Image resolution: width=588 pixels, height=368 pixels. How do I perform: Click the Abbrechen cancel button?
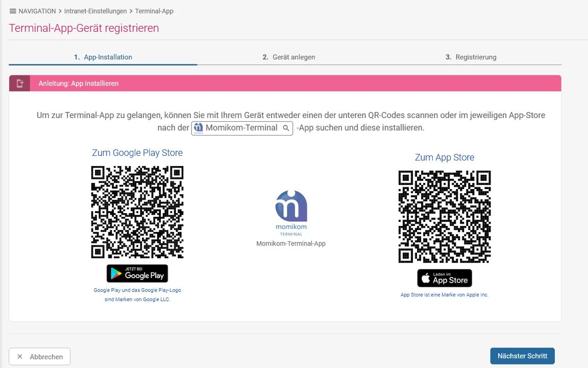click(40, 356)
